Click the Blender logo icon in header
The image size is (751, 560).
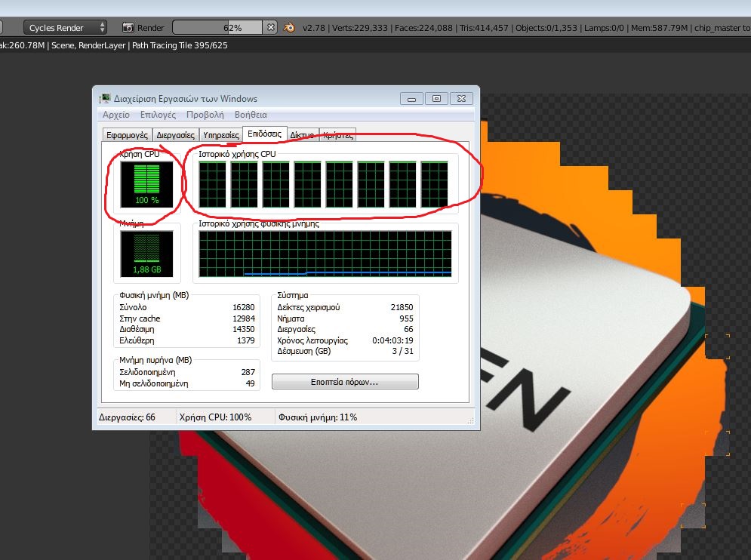[289, 28]
